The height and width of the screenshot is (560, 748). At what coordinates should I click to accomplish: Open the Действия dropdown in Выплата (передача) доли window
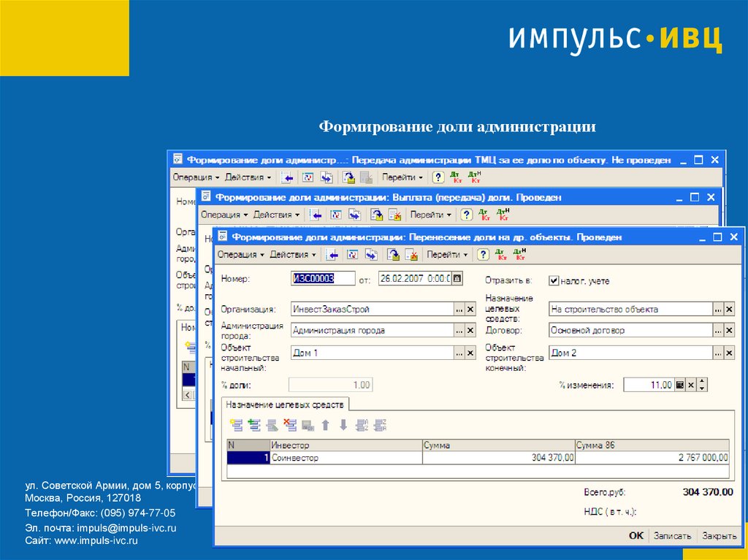click(x=276, y=215)
